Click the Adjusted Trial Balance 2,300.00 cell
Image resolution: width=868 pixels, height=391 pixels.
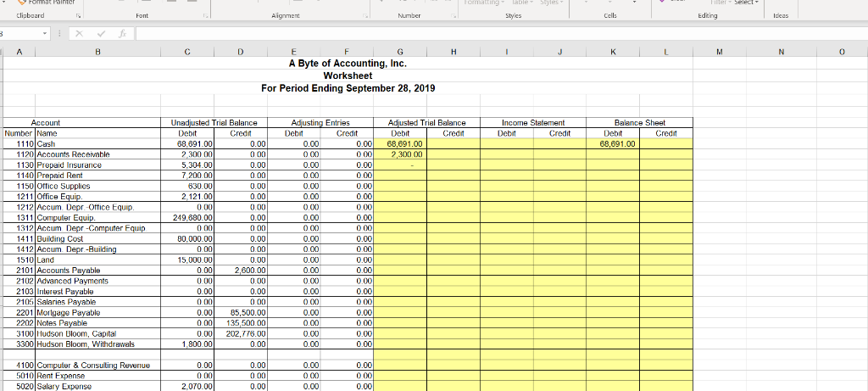(400, 154)
